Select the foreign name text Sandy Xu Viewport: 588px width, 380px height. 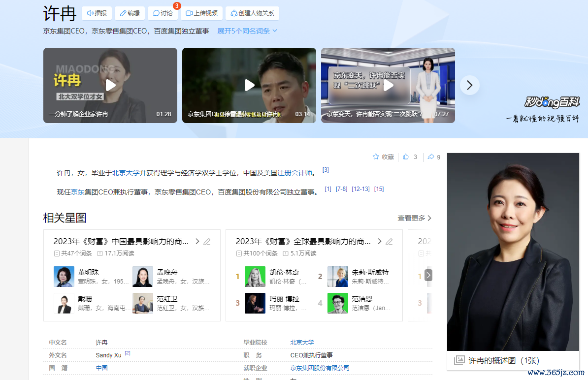pos(108,355)
